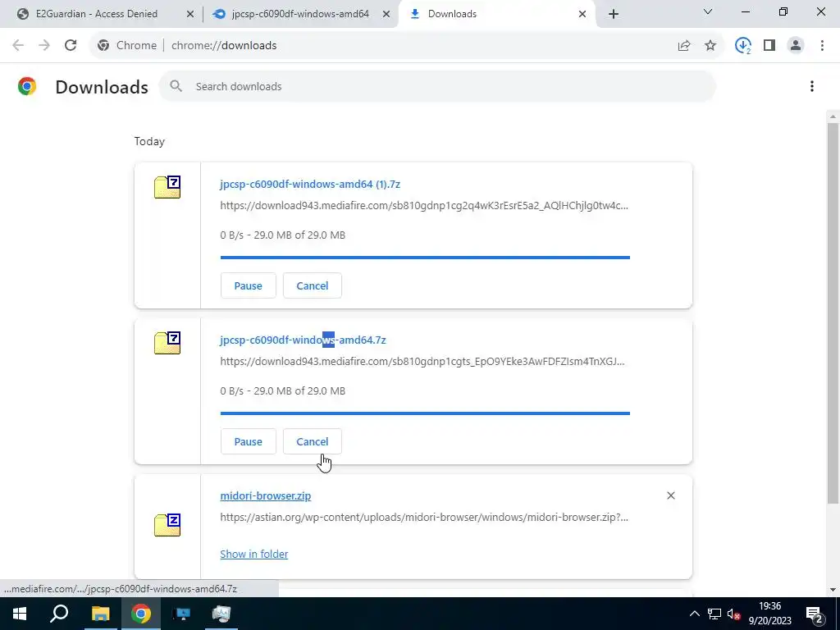Select the Downloads tab
The width and height of the screenshot is (840, 630).
(452, 14)
